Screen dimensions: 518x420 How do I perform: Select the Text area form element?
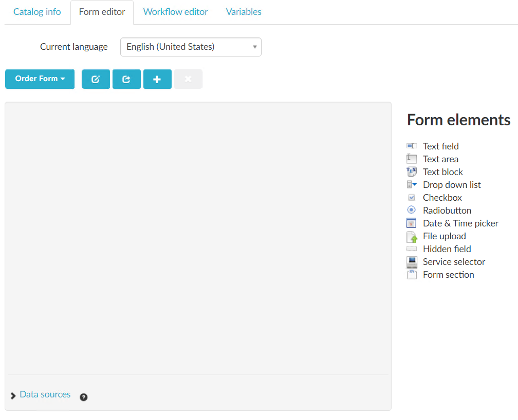pos(440,159)
